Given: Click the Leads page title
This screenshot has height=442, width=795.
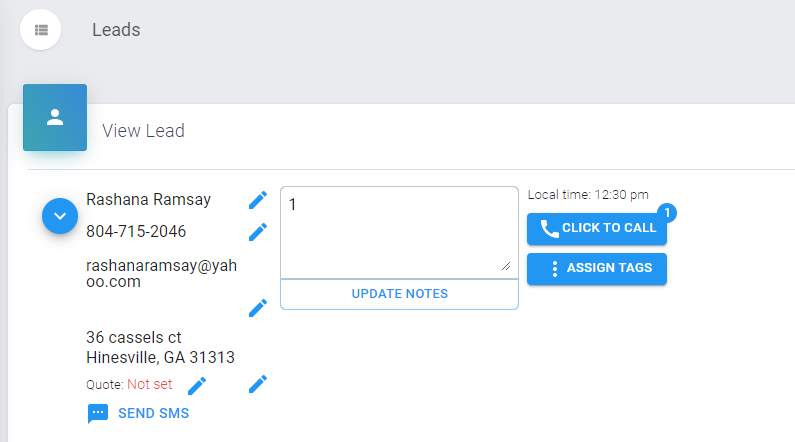Looking at the screenshot, I should 116,30.
